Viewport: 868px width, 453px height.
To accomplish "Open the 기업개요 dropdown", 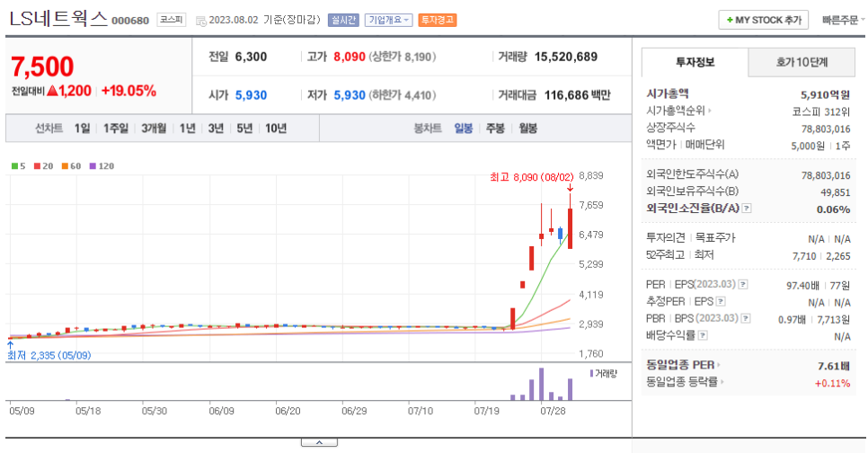I will coord(388,20).
